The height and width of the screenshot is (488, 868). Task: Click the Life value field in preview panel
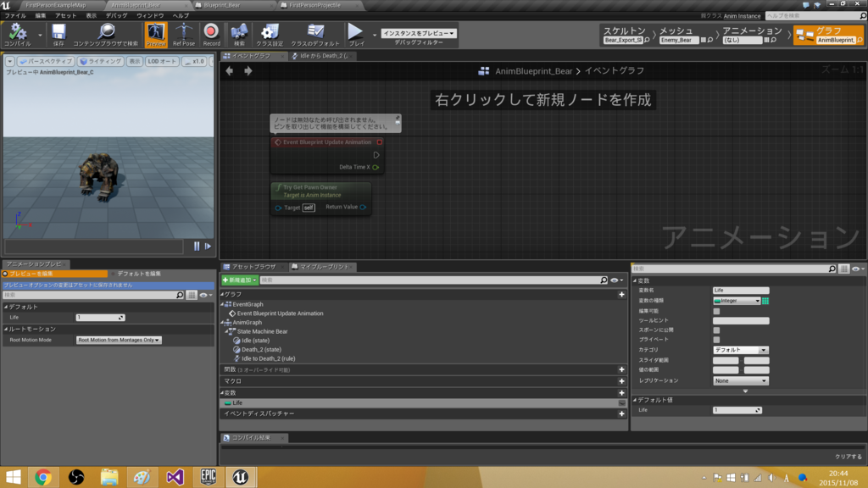tap(100, 318)
